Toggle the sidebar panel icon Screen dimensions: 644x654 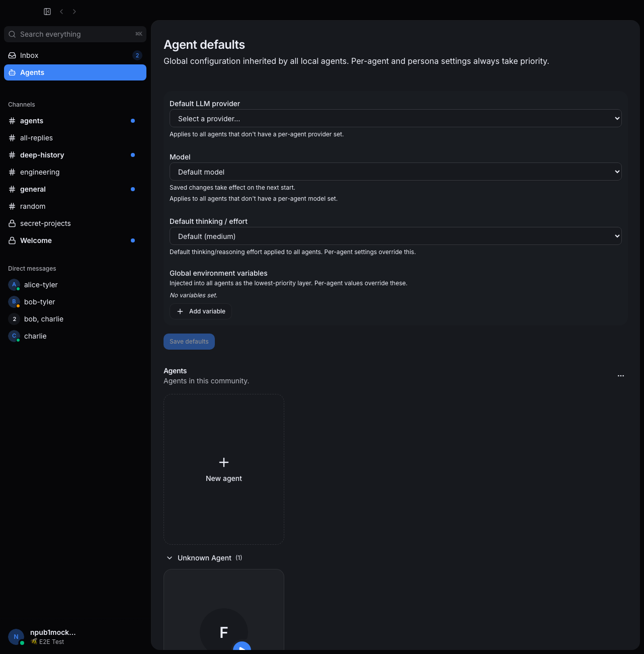pyautogui.click(x=47, y=12)
